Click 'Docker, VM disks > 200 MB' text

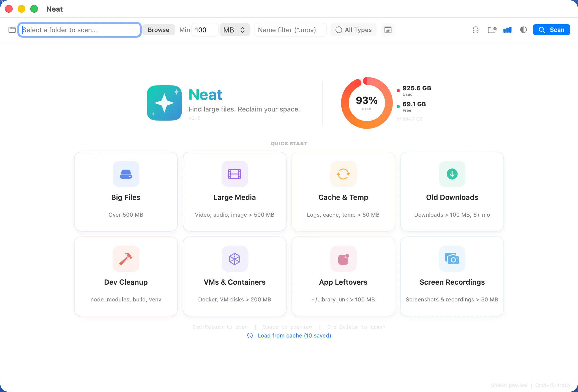[235, 300]
